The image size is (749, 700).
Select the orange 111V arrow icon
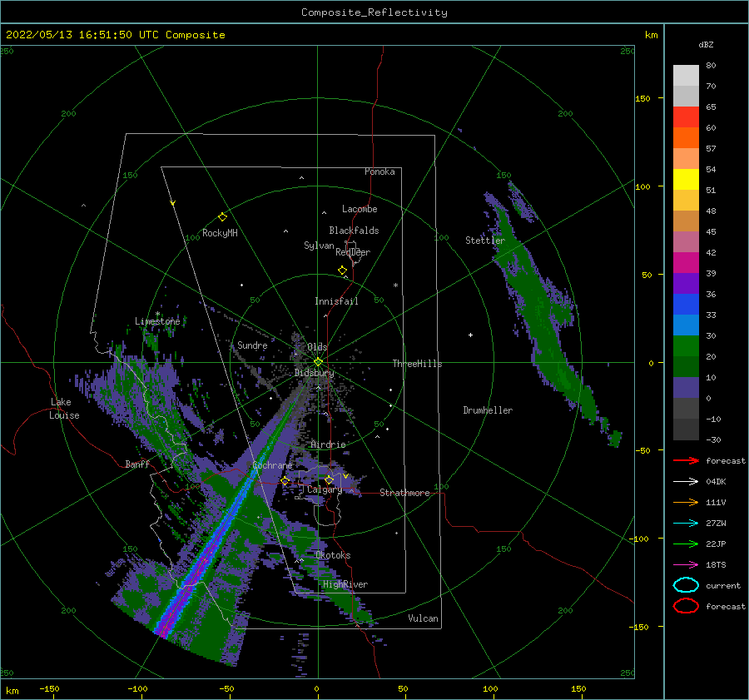tap(686, 502)
